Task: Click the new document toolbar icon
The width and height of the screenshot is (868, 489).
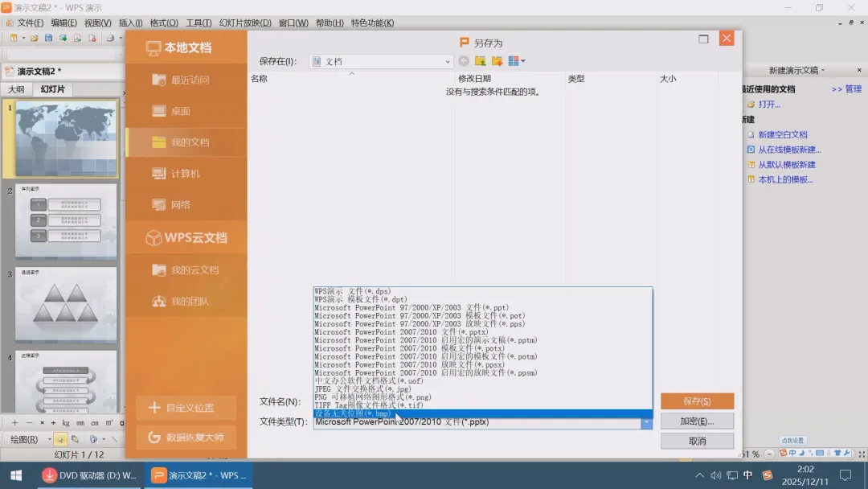Action: pyautogui.click(x=14, y=38)
